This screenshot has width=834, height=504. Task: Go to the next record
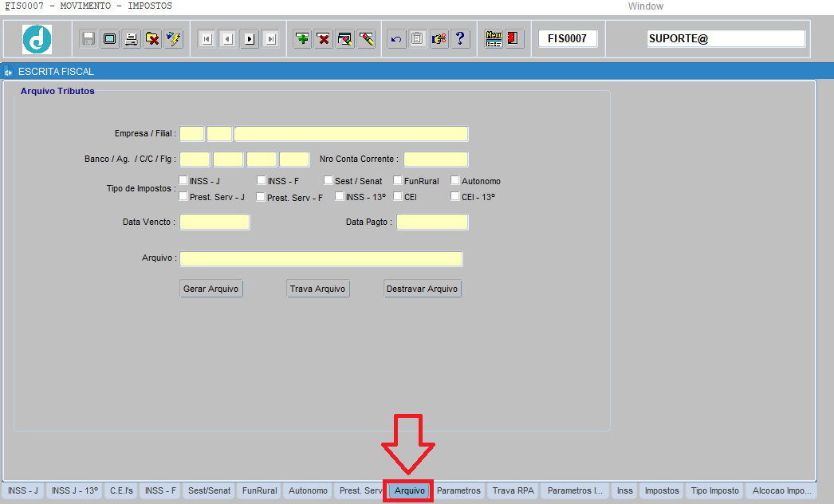click(250, 39)
